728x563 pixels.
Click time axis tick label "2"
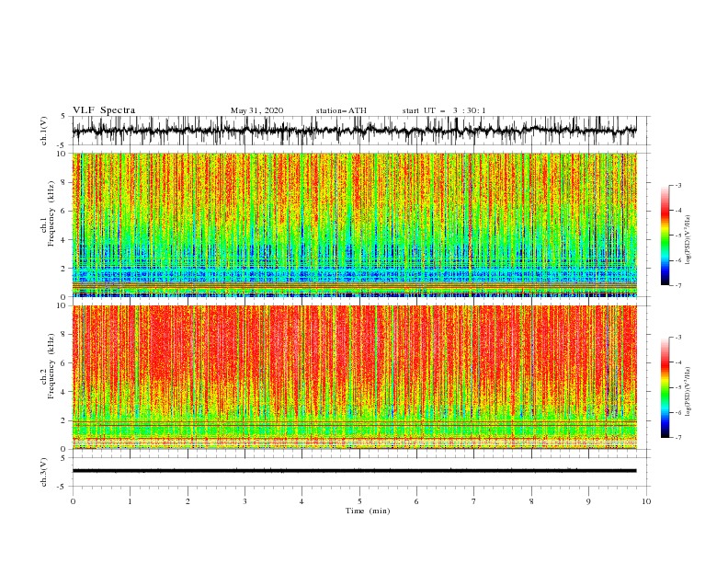coord(188,501)
